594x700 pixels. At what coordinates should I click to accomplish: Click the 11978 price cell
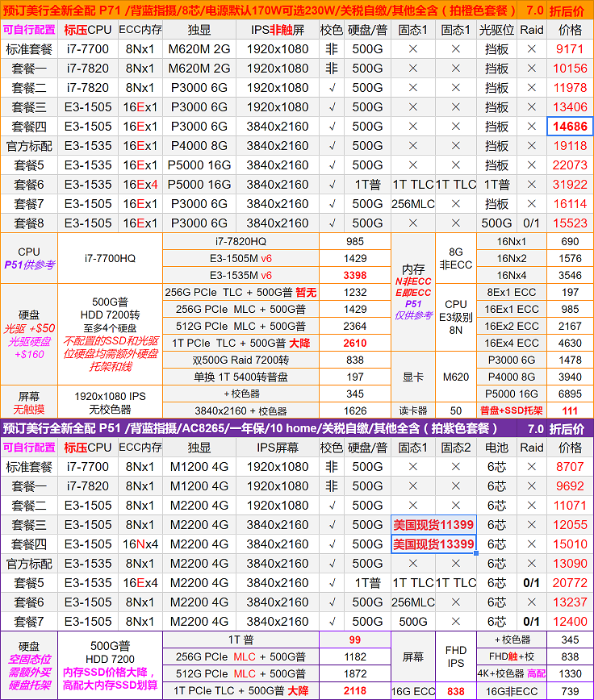coord(570,88)
